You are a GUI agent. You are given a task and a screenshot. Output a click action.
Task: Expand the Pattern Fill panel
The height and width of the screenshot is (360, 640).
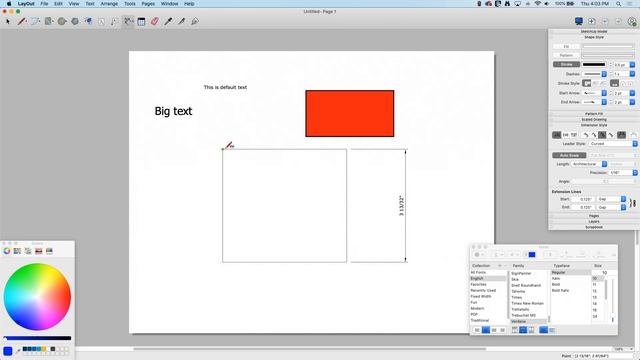pos(593,114)
